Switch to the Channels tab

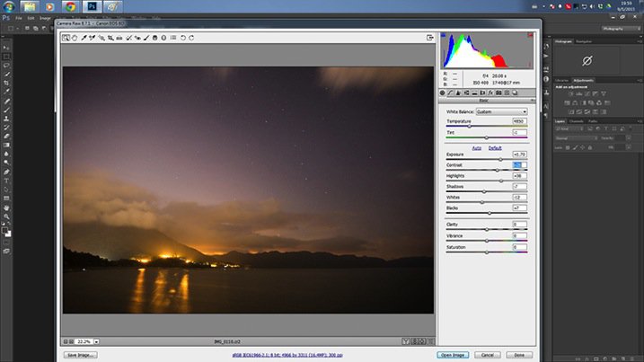[577, 120]
